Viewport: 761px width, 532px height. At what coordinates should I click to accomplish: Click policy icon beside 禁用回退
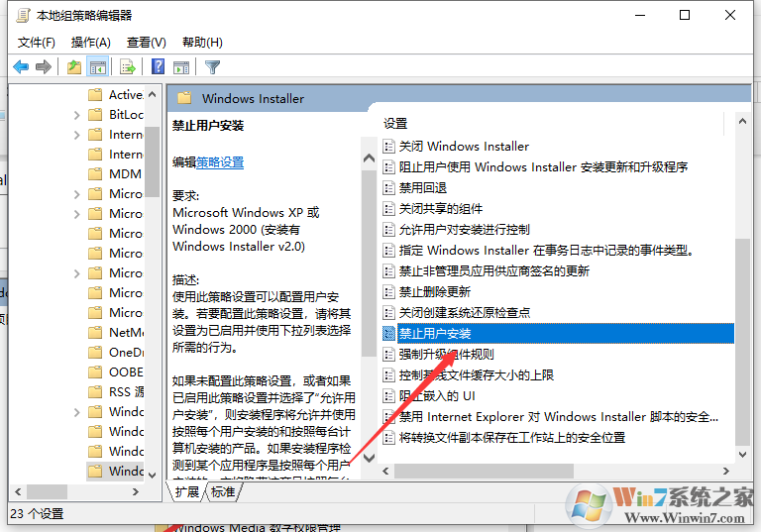pos(388,188)
